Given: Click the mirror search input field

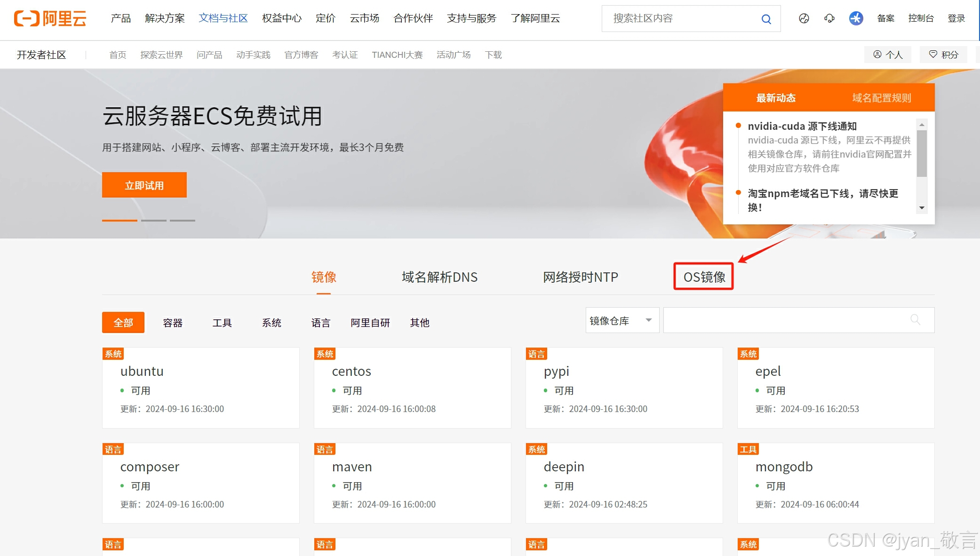Looking at the screenshot, I should tap(786, 320).
